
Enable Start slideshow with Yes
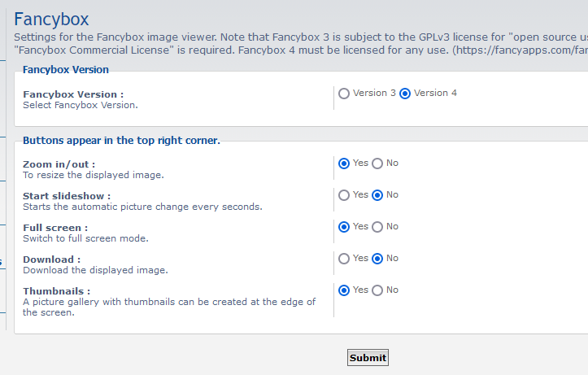coord(344,195)
